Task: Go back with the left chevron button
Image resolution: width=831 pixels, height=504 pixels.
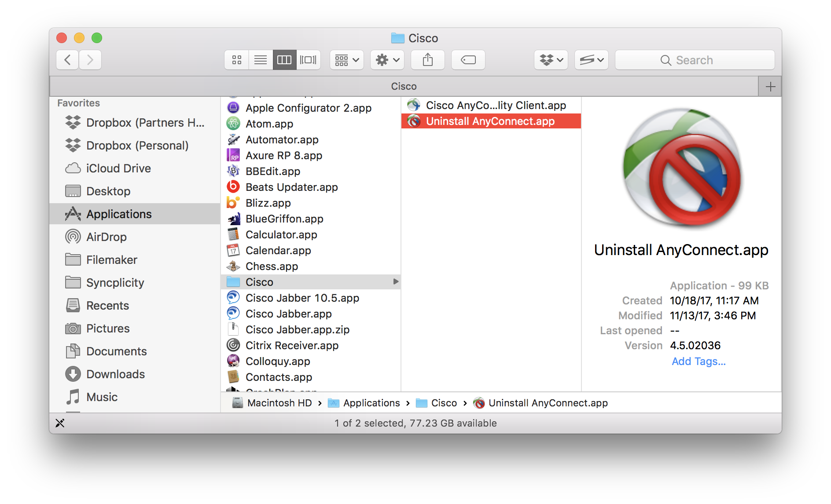Action: pos(67,60)
